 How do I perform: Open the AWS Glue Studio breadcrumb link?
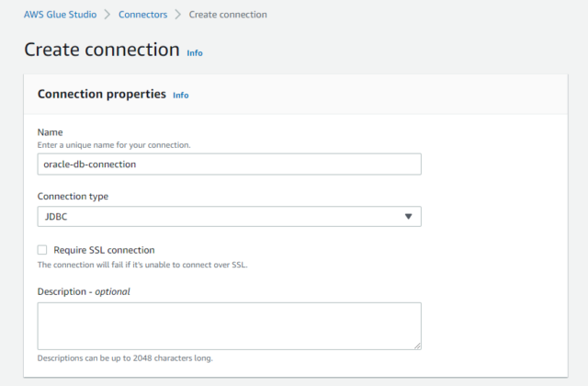click(x=60, y=15)
